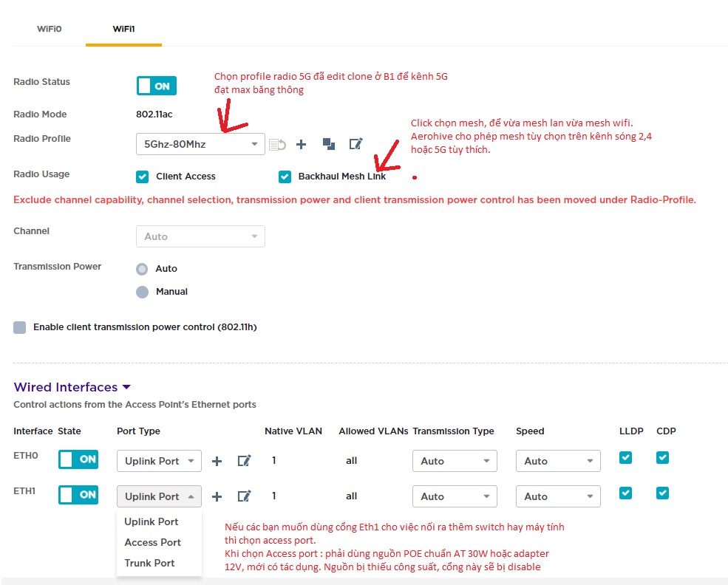Edit the ETH1 port type
The width and height of the screenshot is (728, 585).
click(244, 496)
